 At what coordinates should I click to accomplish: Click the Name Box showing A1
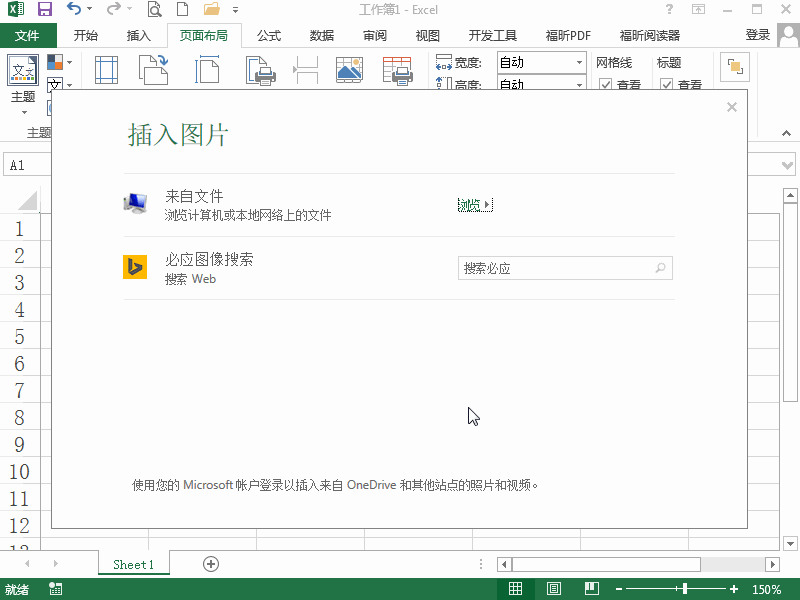click(x=28, y=165)
